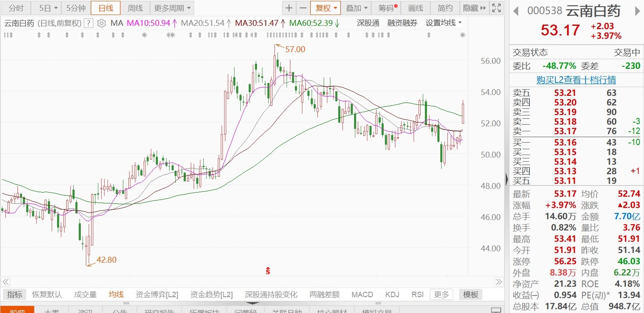The width and height of the screenshot is (644, 313).
Task: Click the chart scroll-left double arrow
Action: pos(6,281)
